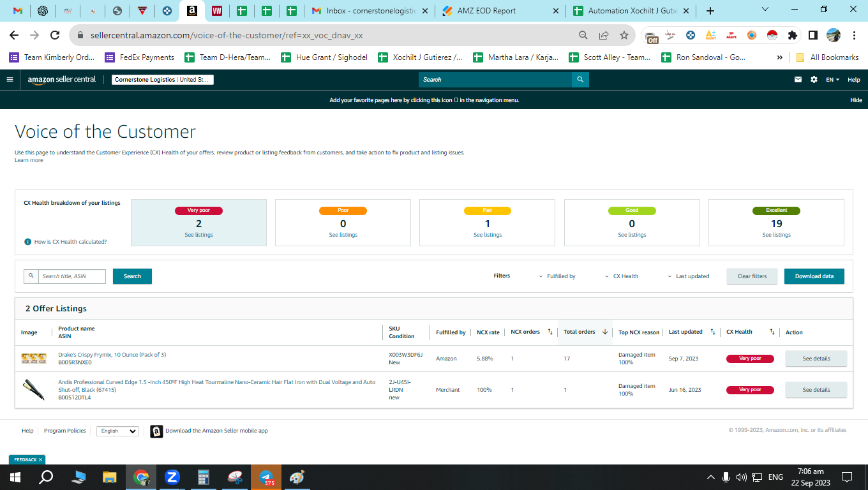Click the magnifier icon in the Seller Central search bar

[x=580, y=80]
